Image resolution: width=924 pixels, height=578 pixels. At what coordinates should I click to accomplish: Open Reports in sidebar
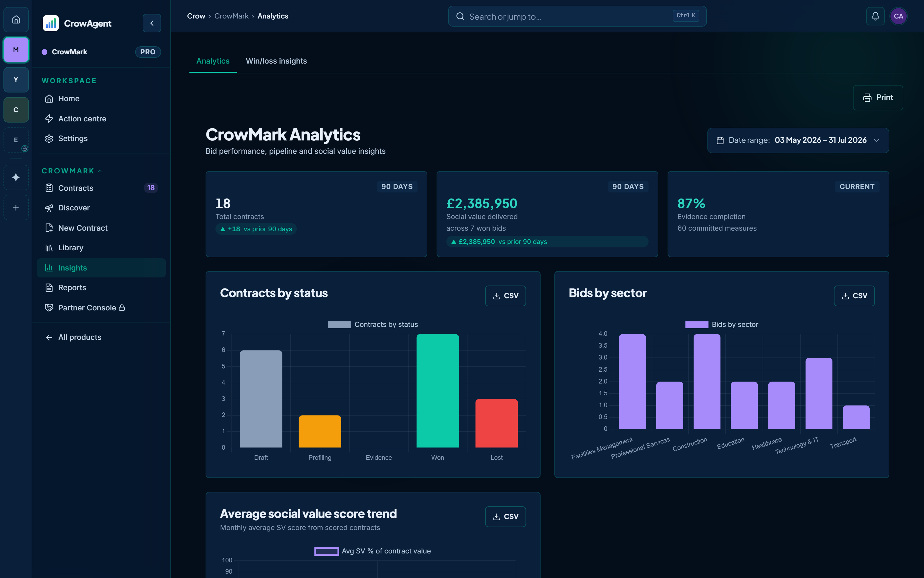click(101, 288)
